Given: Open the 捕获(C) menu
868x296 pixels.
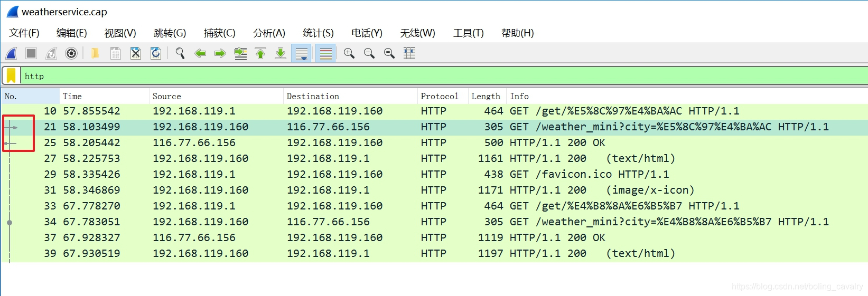Looking at the screenshot, I should pos(219,33).
